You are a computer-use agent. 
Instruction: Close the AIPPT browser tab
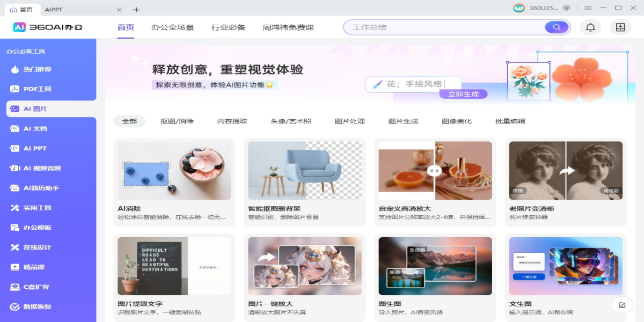(x=119, y=10)
